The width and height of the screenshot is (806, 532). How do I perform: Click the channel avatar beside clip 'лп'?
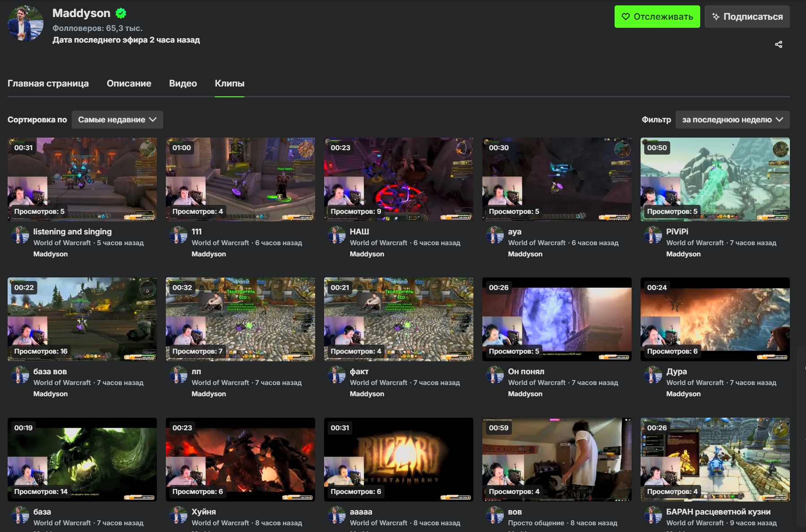point(178,375)
